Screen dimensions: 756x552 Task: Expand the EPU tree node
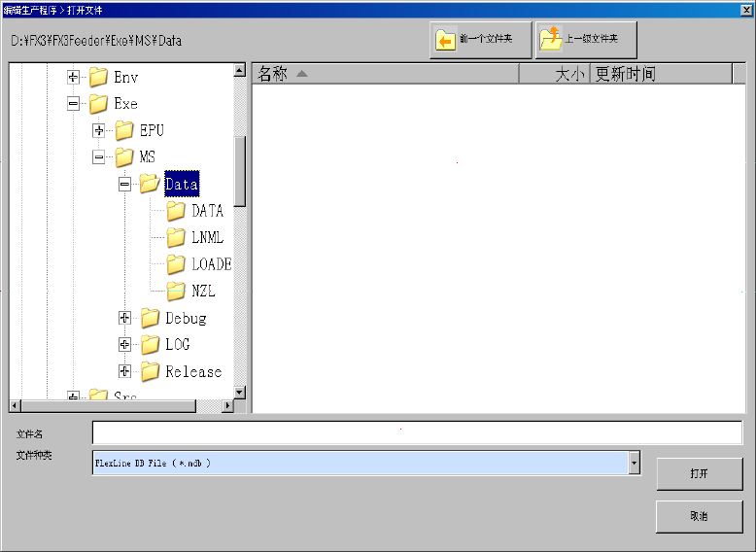coord(99,130)
